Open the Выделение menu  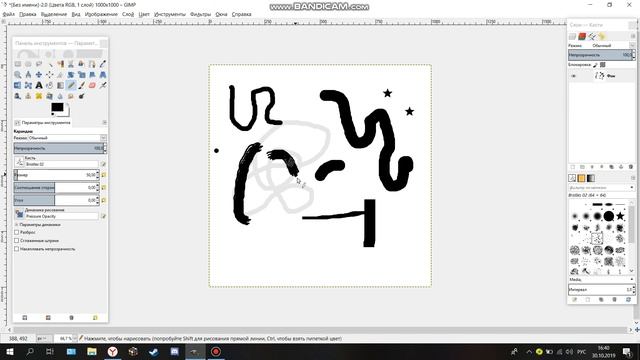pyautogui.click(x=54, y=14)
